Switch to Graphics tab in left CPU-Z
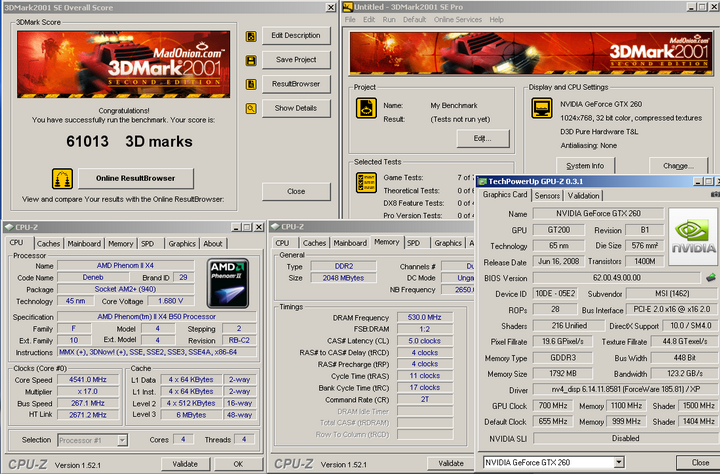Viewport: 720px width, 474px height. click(182, 244)
